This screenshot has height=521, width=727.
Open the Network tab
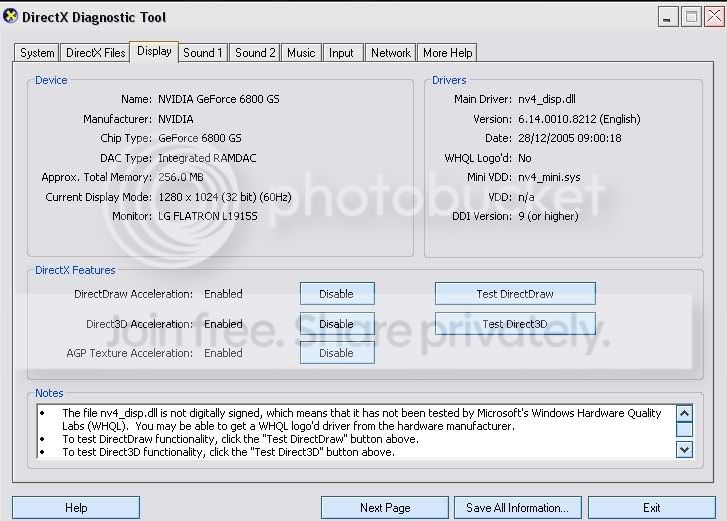tap(390, 53)
